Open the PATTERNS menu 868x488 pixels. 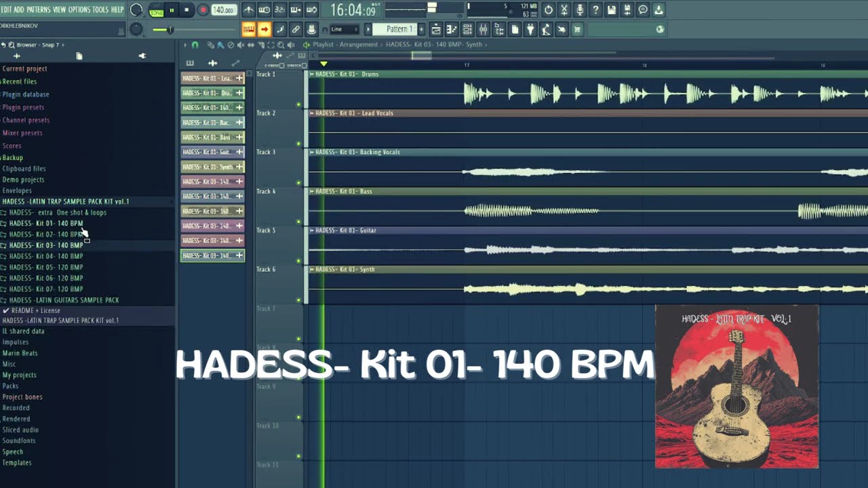tap(39, 9)
